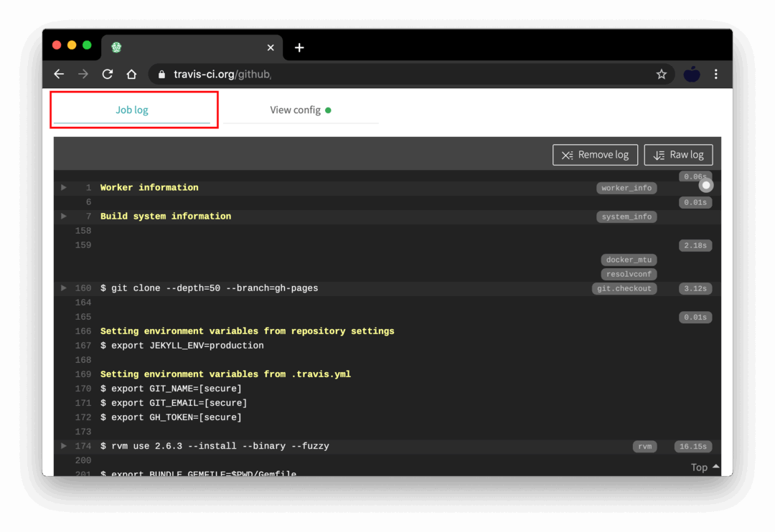Image resolution: width=775 pixels, height=532 pixels.
Task: Reload the Travis CI page
Action: (x=108, y=74)
